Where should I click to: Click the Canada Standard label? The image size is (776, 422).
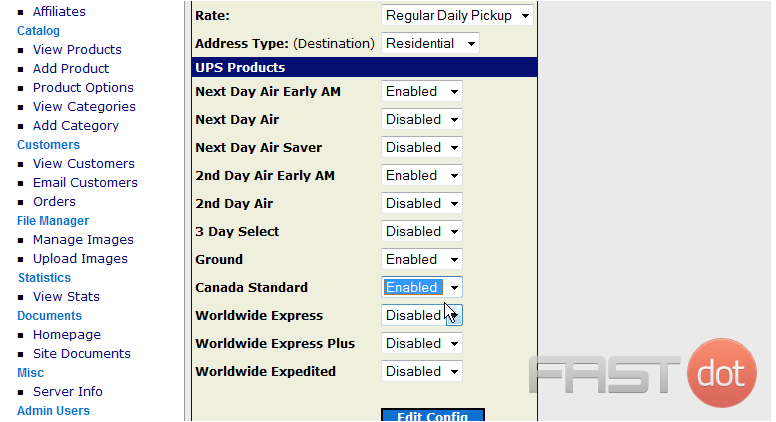pos(251,287)
